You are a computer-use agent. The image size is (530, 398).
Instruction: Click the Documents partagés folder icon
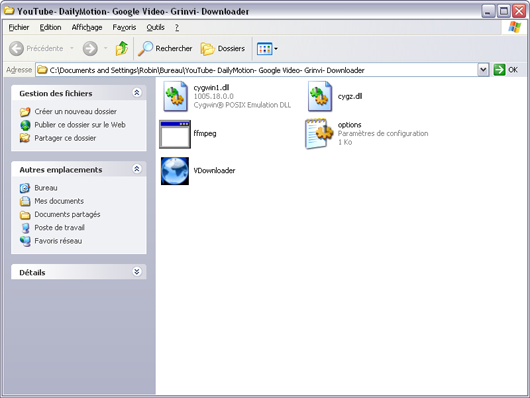click(25, 215)
